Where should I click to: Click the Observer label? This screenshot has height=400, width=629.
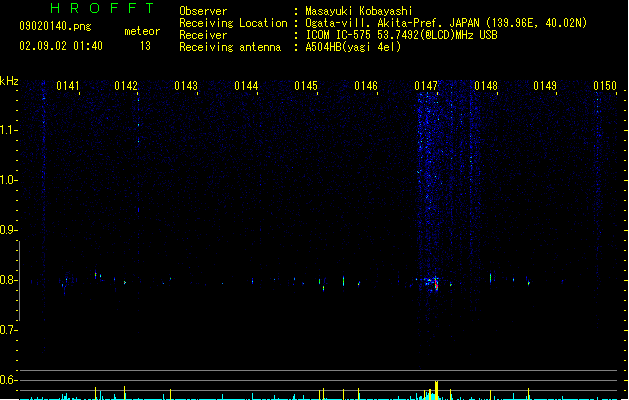[203, 11]
